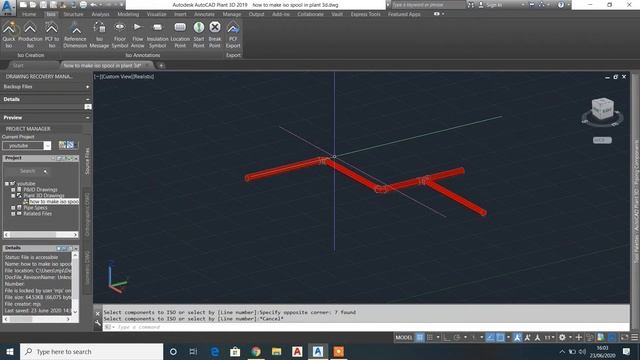
Task: Open Express Tools ribbon tab
Action: point(365,14)
